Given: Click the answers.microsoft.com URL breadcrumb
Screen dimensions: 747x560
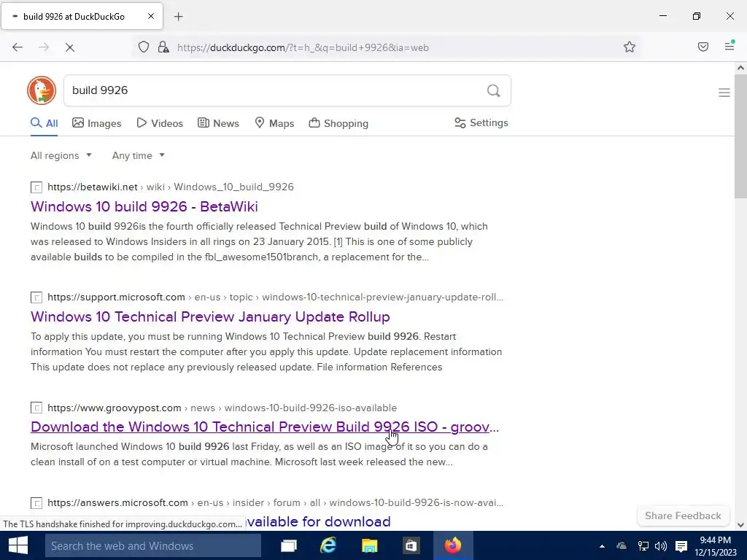Looking at the screenshot, I should (x=275, y=503).
